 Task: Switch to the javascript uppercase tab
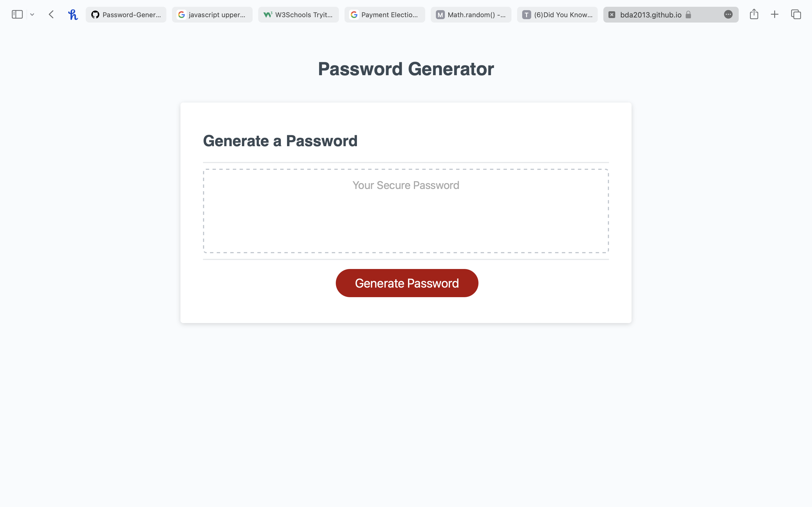[x=212, y=14]
